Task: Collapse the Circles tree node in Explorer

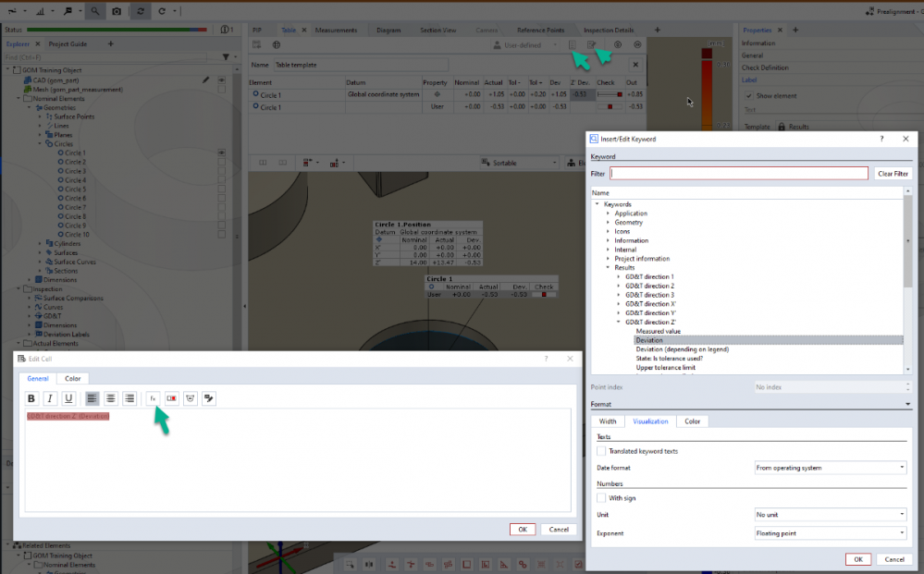Action: (40, 143)
